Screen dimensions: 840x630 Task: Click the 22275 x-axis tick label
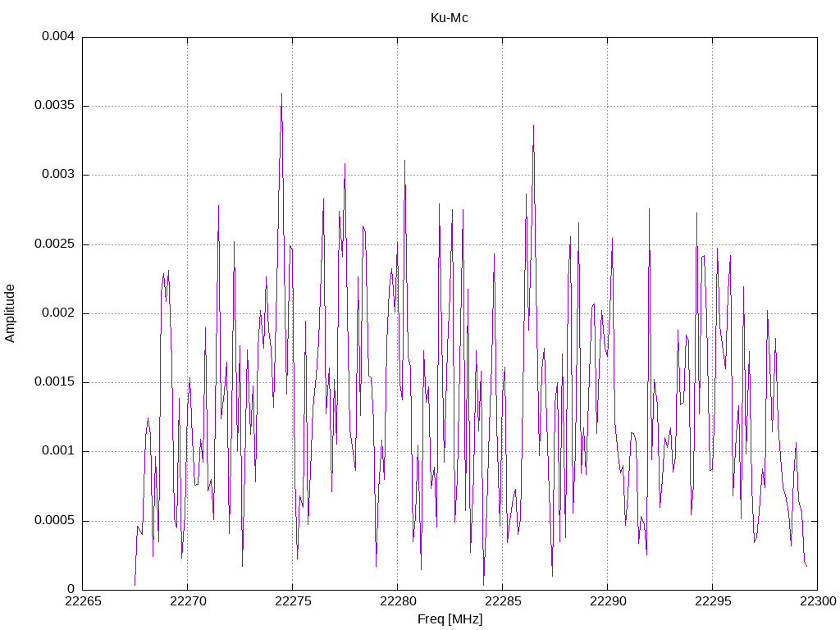pos(293,601)
